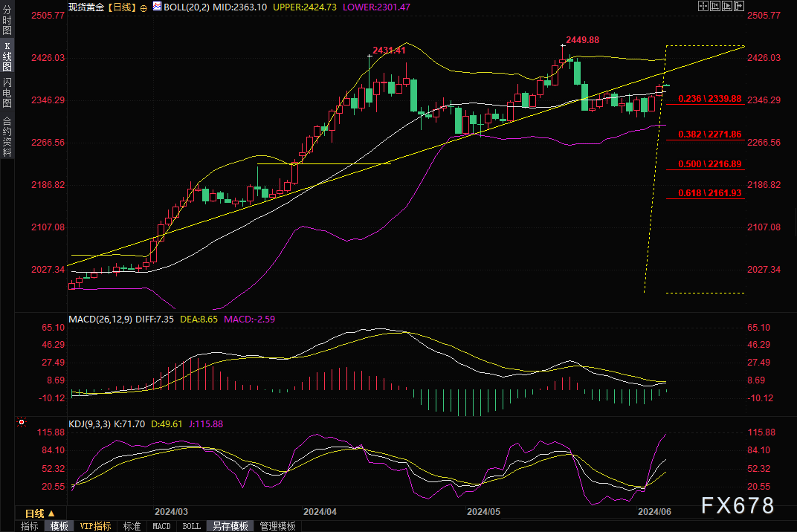Apply the 标准 template
Screen dimensions: 797x532
[x=132, y=526]
